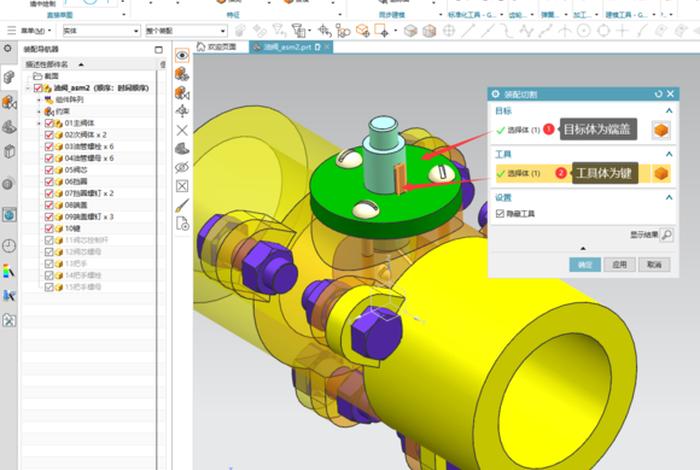Toggle the 隐藏工具 checkbox

tap(501, 214)
